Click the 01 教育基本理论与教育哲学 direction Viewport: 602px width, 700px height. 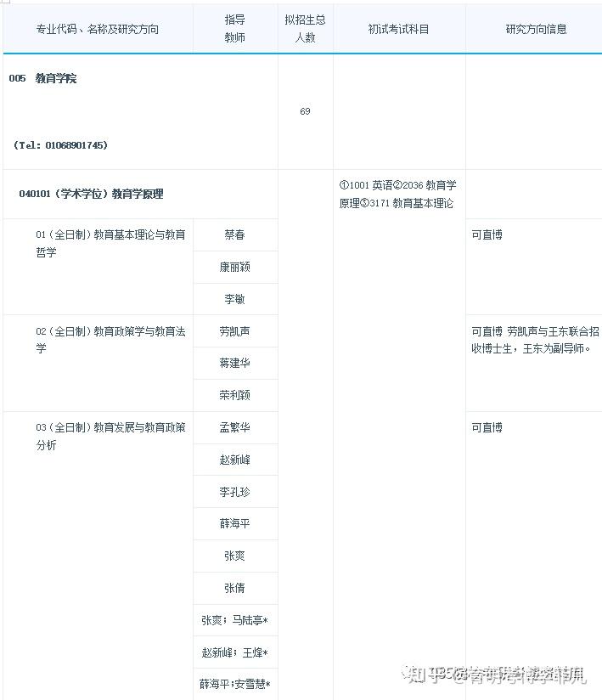(110, 243)
